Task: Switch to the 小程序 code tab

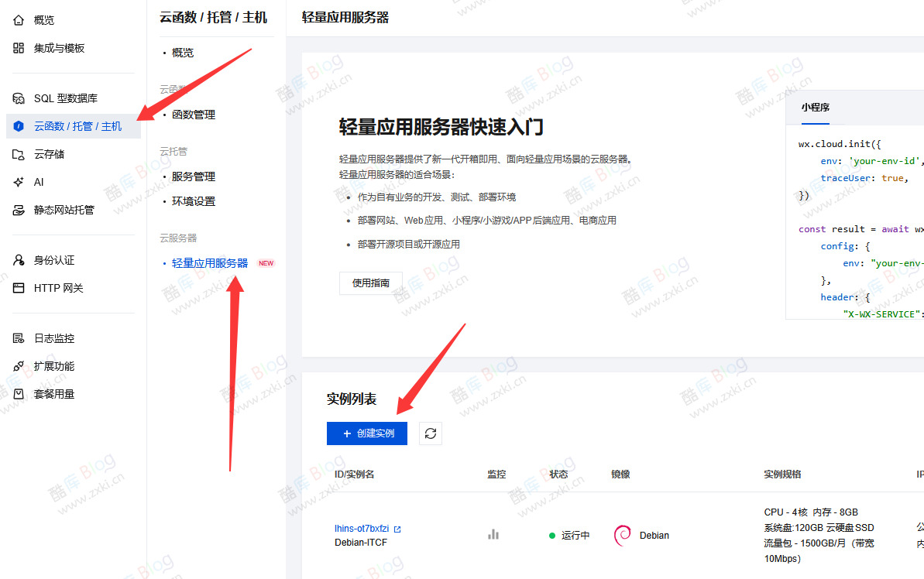Action: (815, 107)
